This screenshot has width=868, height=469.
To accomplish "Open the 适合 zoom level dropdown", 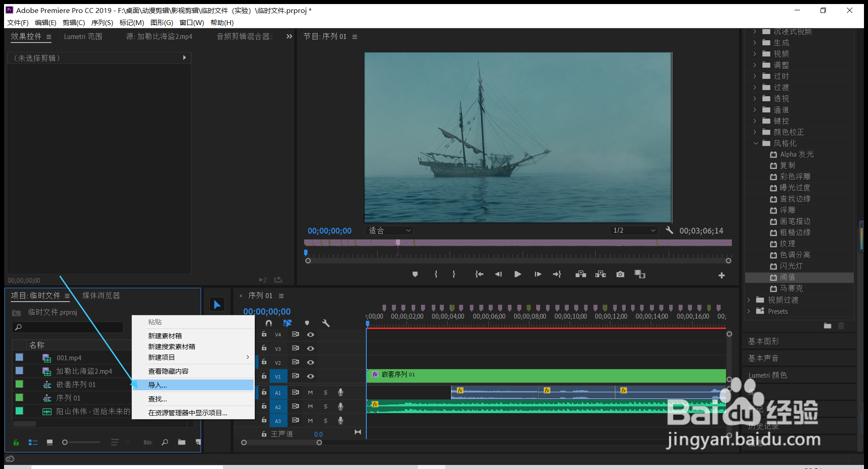I will point(390,230).
